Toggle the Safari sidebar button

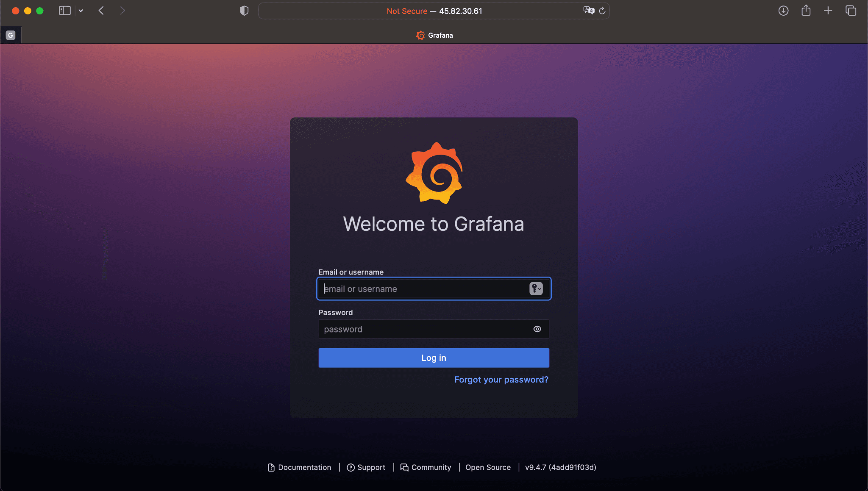pyautogui.click(x=64, y=11)
